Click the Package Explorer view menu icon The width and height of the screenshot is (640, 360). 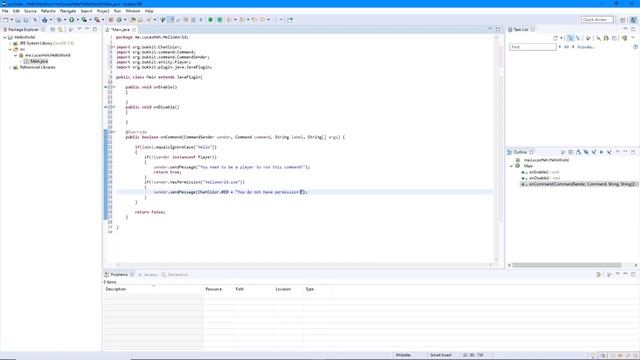tap(79, 29)
